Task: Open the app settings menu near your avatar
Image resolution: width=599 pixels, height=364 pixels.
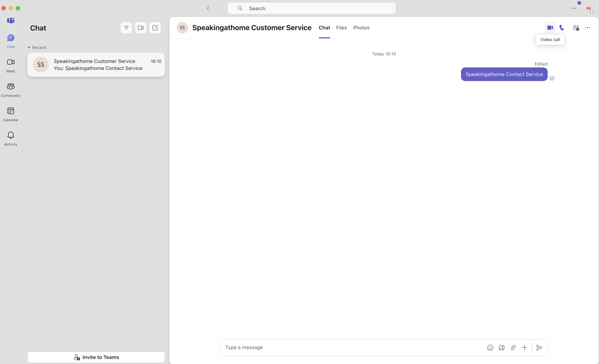Action: point(574,8)
